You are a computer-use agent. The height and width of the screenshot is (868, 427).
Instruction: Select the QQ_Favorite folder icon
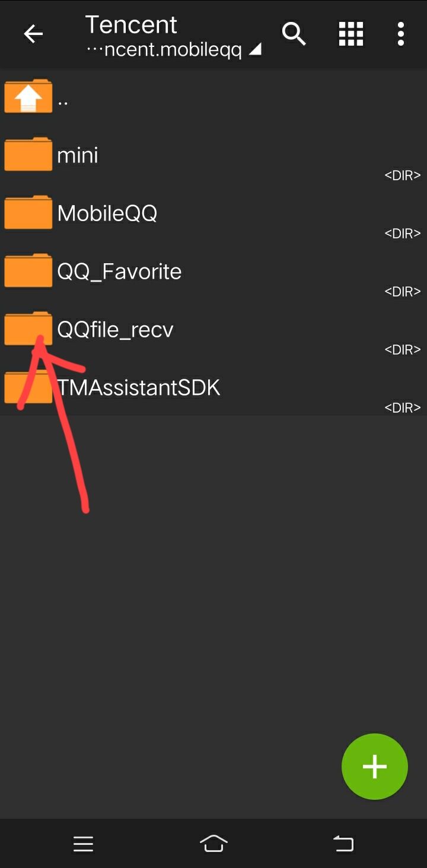(28, 270)
